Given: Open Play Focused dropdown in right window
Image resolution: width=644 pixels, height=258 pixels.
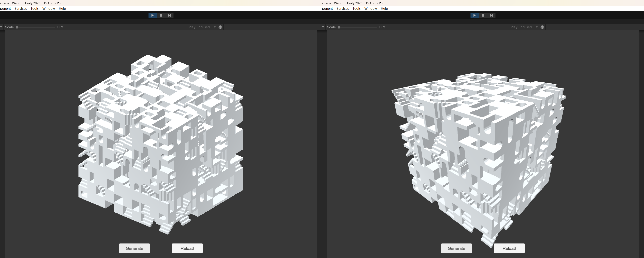Looking at the screenshot, I should (524, 27).
